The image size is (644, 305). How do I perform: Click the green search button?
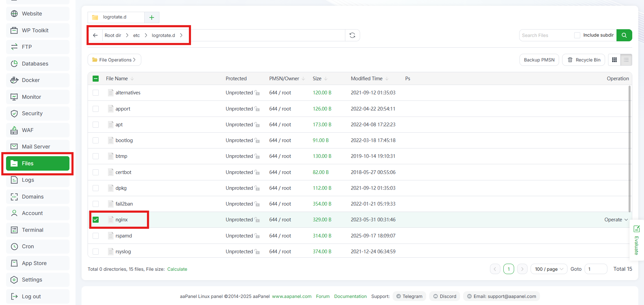pos(624,35)
